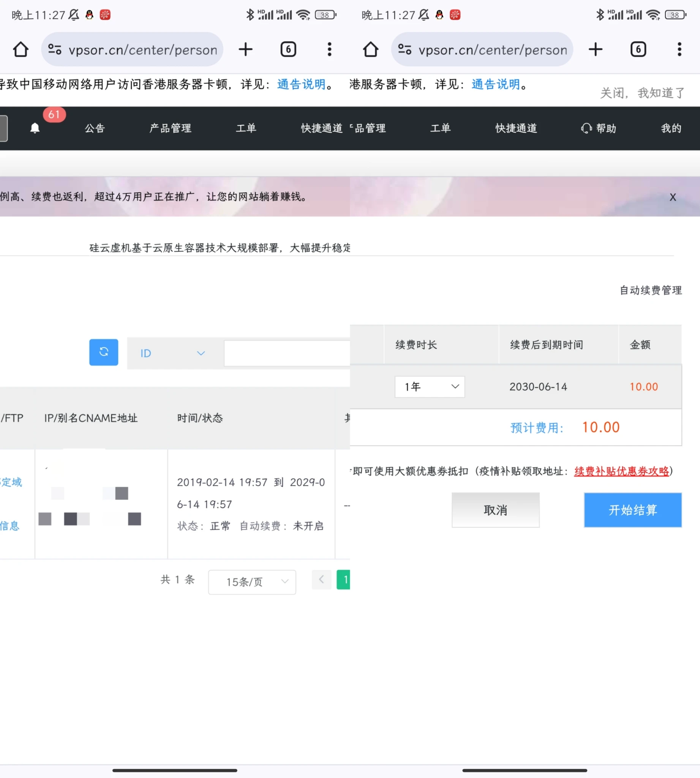Open the tab switcher in left browser
This screenshot has width=700, height=778.
(x=288, y=50)
